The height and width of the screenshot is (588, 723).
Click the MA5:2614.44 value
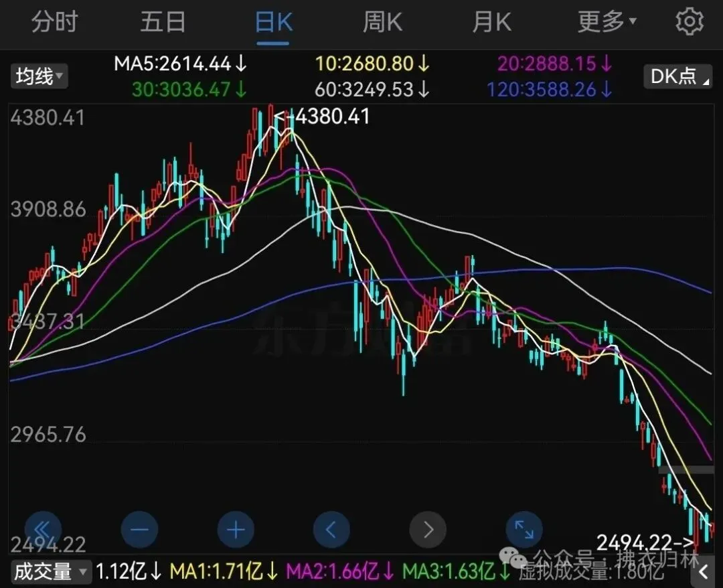point(180,64)
